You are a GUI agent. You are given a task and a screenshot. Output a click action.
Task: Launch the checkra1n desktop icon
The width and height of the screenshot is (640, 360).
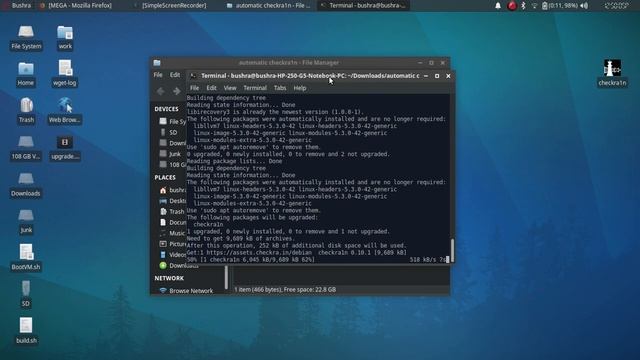[612, 73]
